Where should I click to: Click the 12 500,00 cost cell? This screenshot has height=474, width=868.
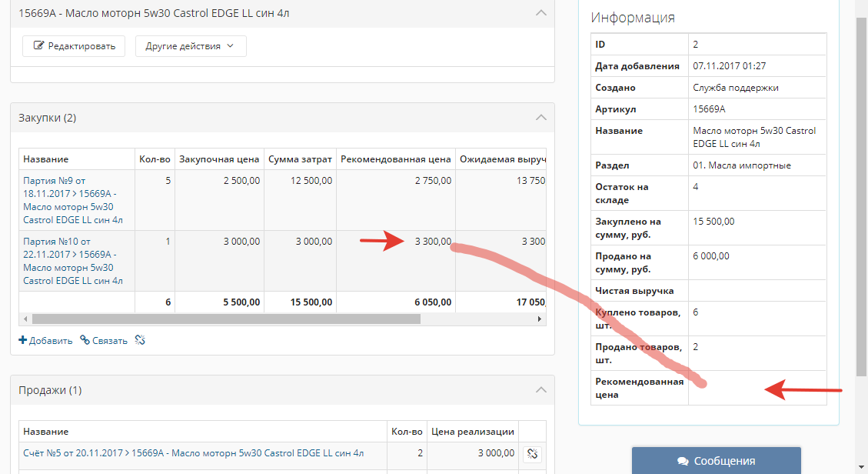coord(300,200)
